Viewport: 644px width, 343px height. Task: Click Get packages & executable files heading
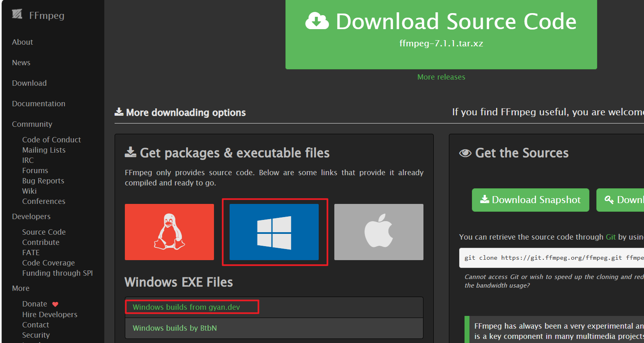pyautogui.click(x=227, y=153)
